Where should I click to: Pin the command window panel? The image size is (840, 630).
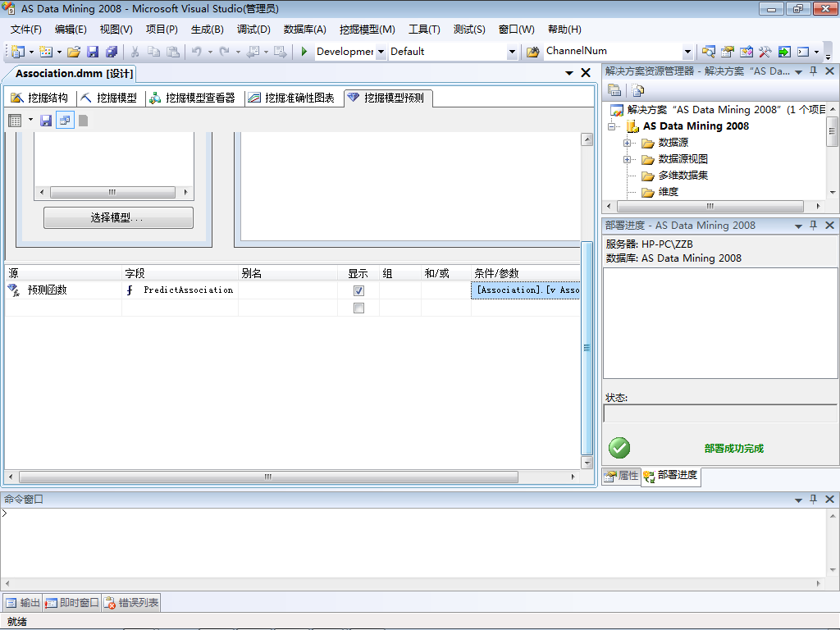813,499
